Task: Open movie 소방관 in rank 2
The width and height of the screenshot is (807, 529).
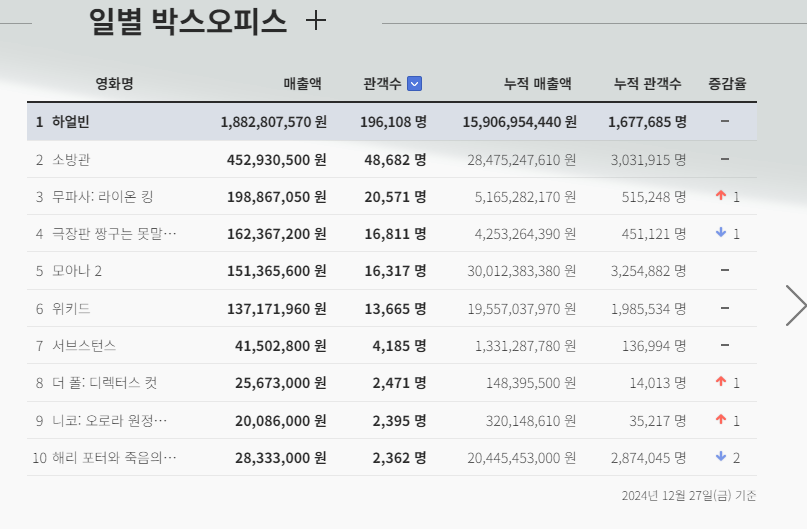Action: pos(71,160)
